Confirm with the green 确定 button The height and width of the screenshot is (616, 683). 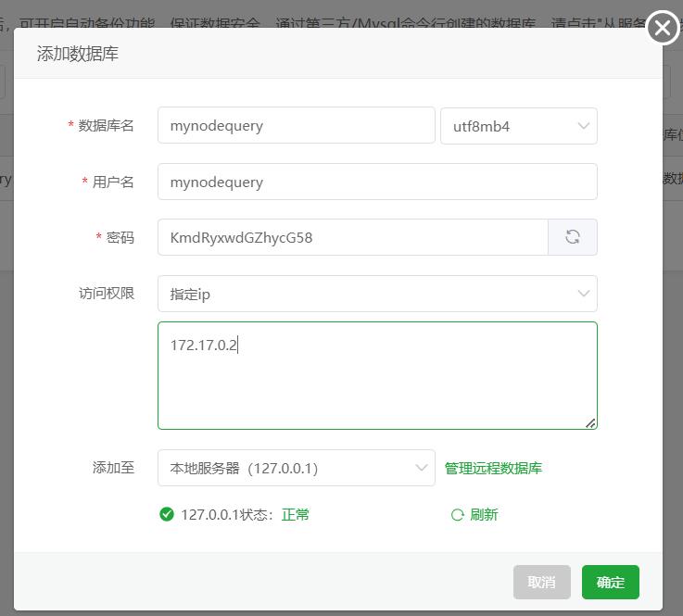610,582
